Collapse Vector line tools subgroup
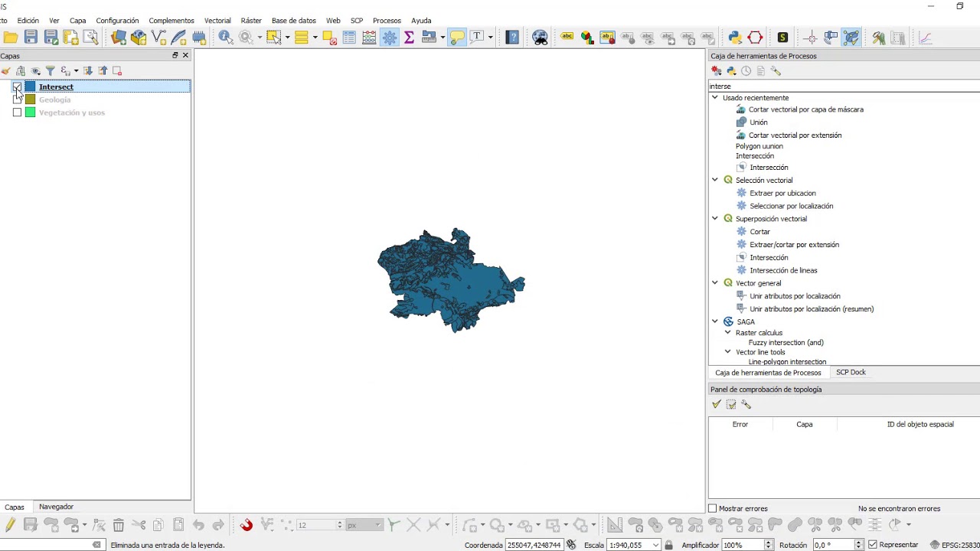 [x=728, y=351]
